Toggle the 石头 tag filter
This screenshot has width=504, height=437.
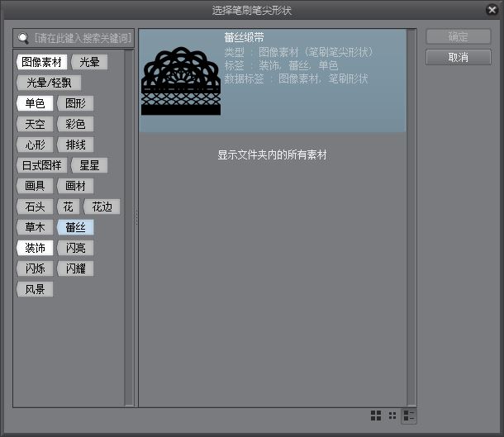[x=35, y=207]
